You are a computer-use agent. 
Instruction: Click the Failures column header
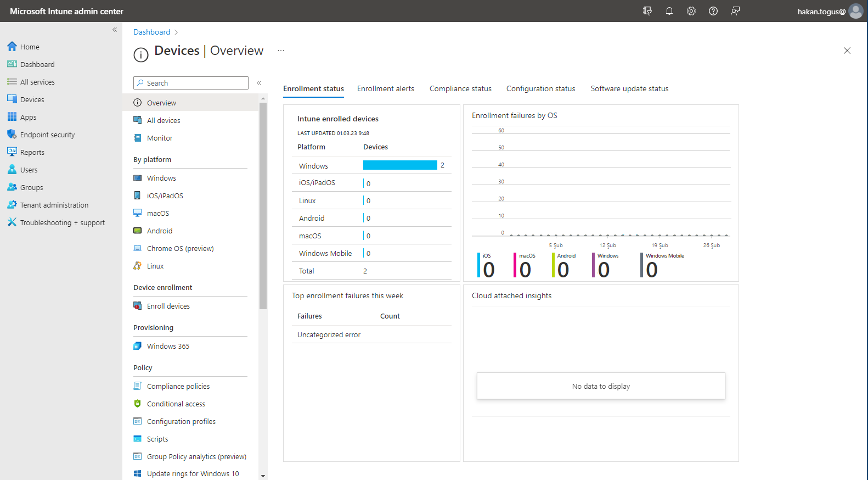(309, 316)
